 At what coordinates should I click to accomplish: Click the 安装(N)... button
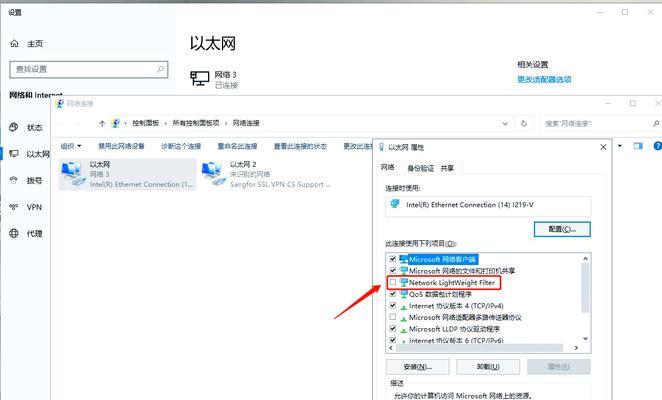coord(418,367)
